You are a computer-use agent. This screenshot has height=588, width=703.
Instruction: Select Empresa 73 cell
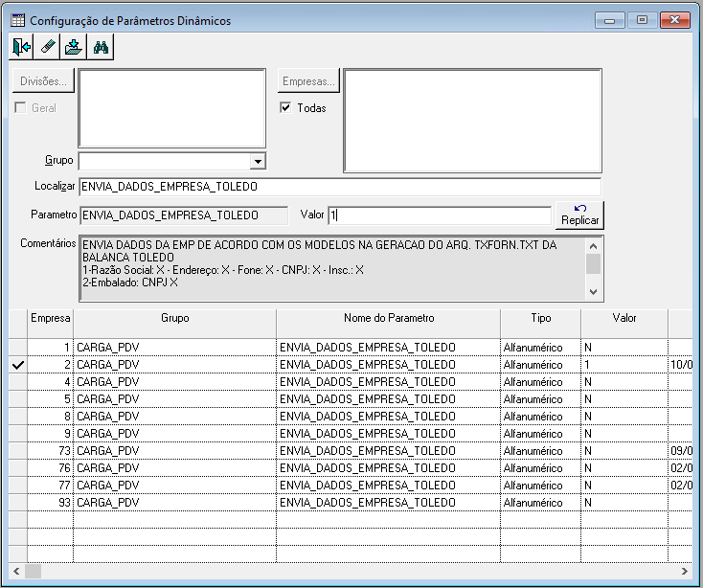click(50, 450)
